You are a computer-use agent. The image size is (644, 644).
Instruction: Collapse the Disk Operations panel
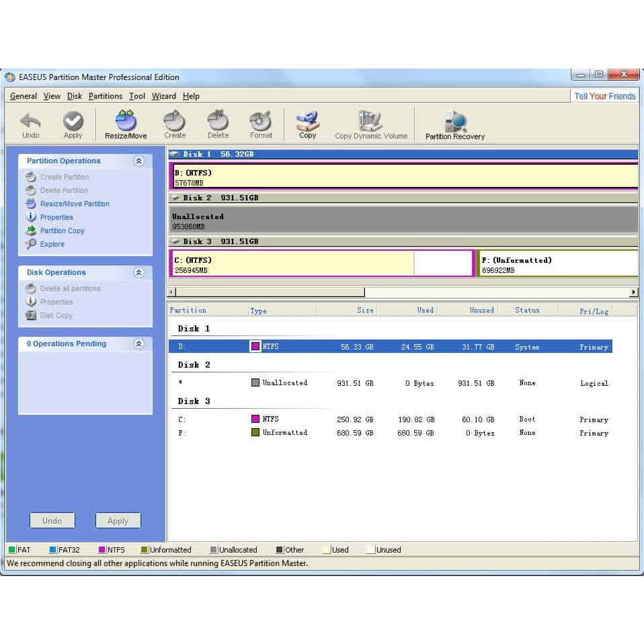click(138, 273)
